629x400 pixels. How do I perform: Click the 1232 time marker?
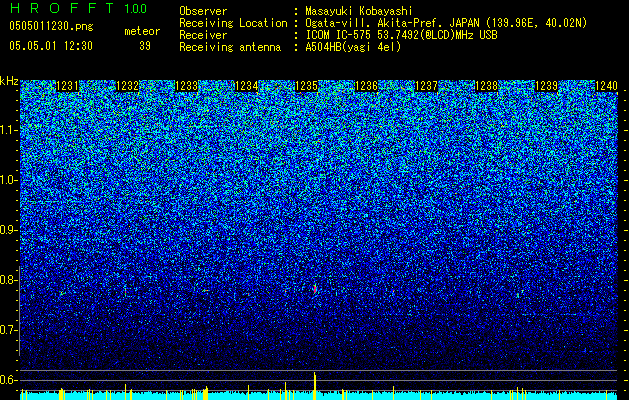pos(127,86)
